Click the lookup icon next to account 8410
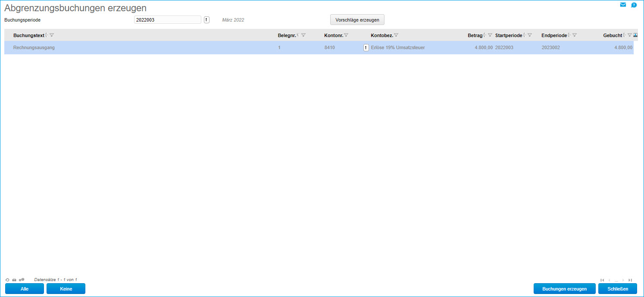644x297 pixels. click(x=366, y=47)
